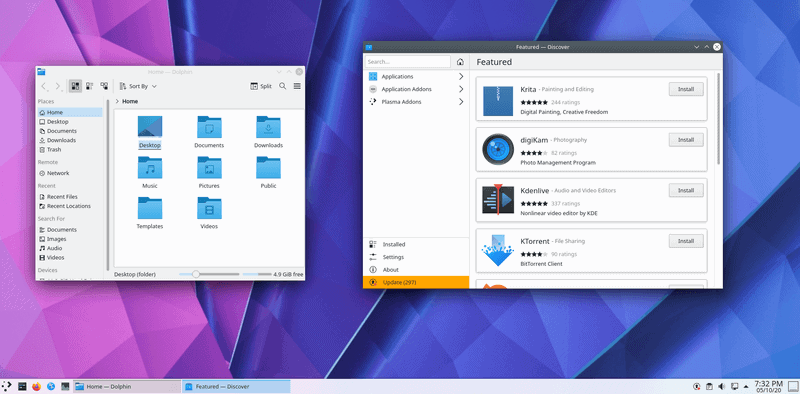Expand the breadcrumb arrow before Home
Viewport: 800px width, 394px height.
coord(117,102)
